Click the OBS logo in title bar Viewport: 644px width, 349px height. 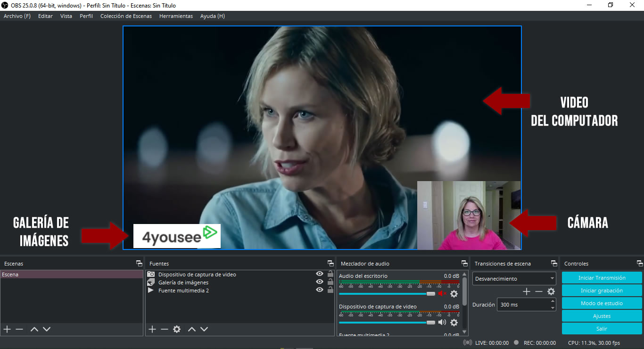pyautogui.click(x=5, y=5)
